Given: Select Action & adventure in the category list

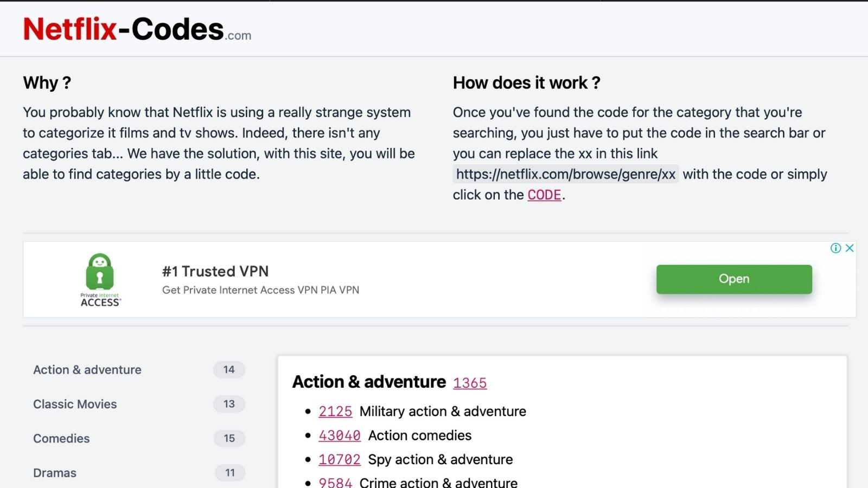Looking at the screenshot, I should (x=87, y=370).
